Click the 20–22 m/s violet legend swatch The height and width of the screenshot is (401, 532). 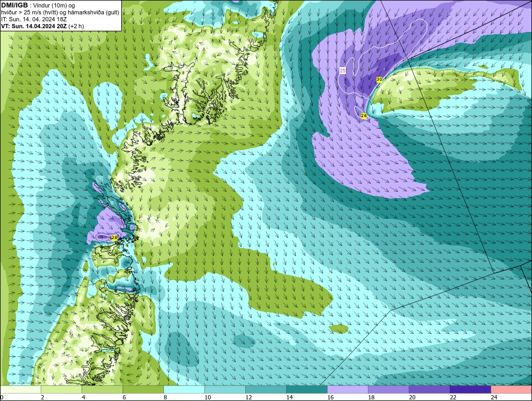pos(429,389)
